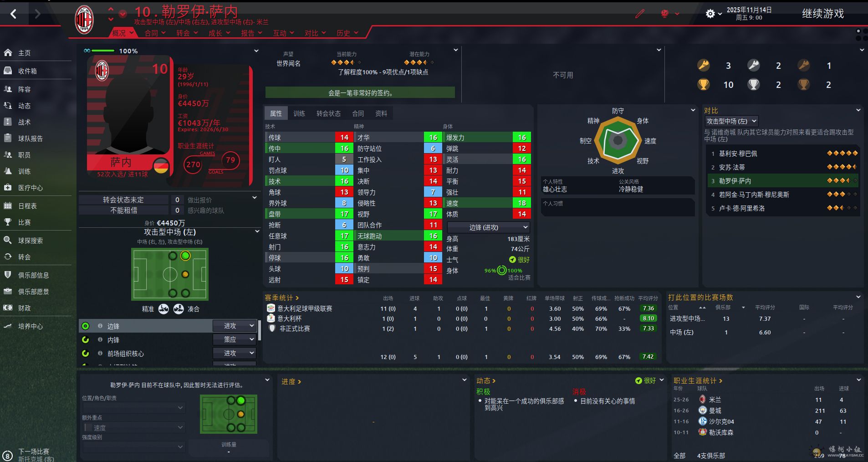Open the 转会 menu in player header
This screenshot has height=462, width=868.
187,33
